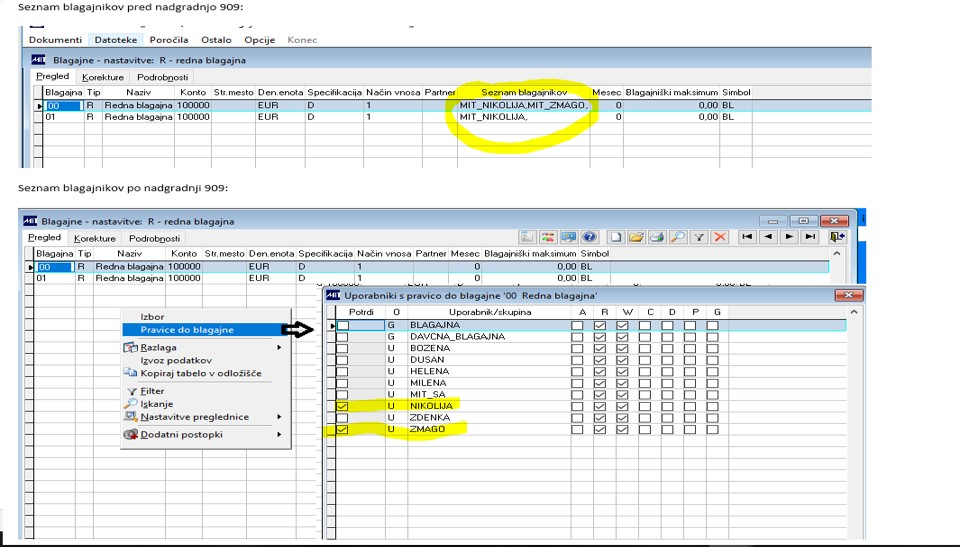This screenshot has width=960, height=547.
Task: Select the BOZENA row in users list
Action: click(430, 348)
